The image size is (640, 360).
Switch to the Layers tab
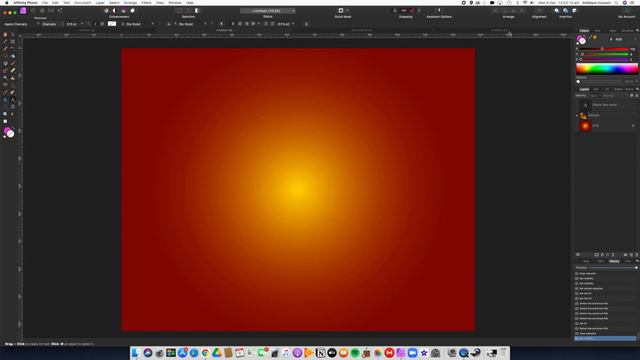[584, 89]
